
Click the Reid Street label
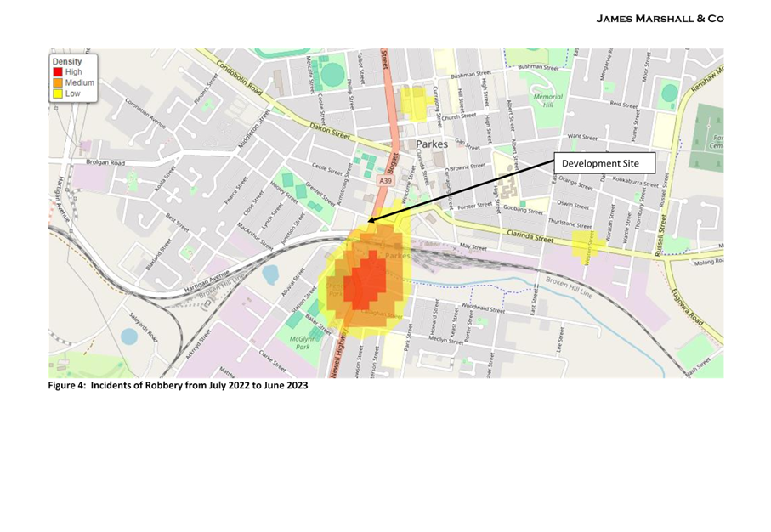623,105
